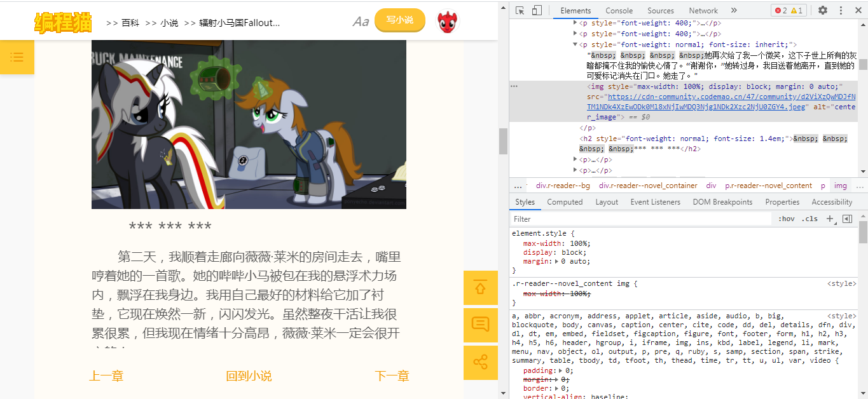Expand the margin: 0 auto shorthand triangle
Viewport: 868px width, 399px height.
tap(557, 261)
